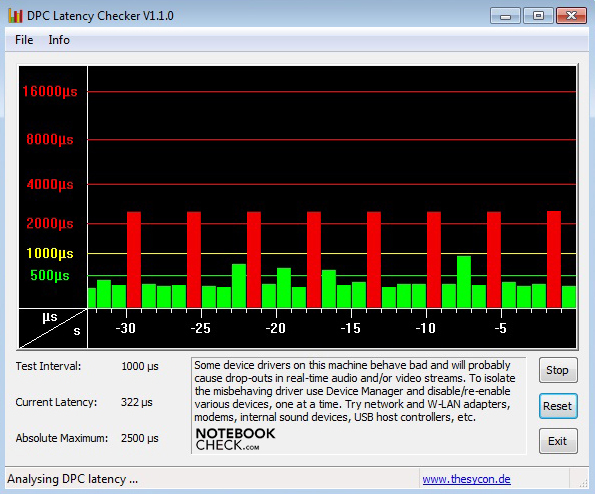Click the rightmost red latency bar
The width and height of the screenshot is (595, 494).
coord(554,259)
